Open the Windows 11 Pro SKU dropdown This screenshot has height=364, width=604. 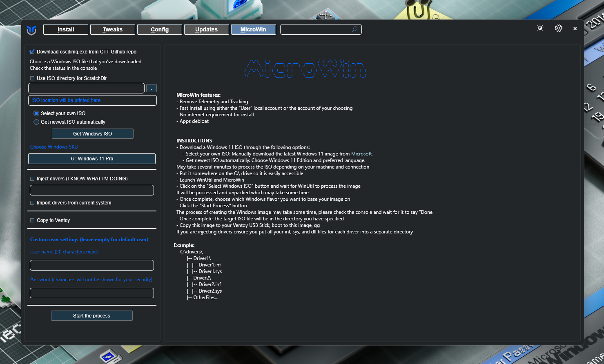tap(92, 159)
